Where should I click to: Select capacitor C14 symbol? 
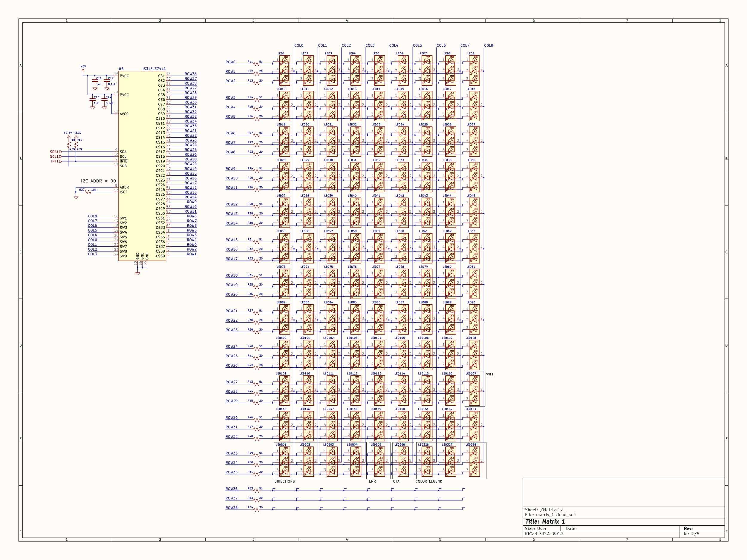[x=104, y=100]
